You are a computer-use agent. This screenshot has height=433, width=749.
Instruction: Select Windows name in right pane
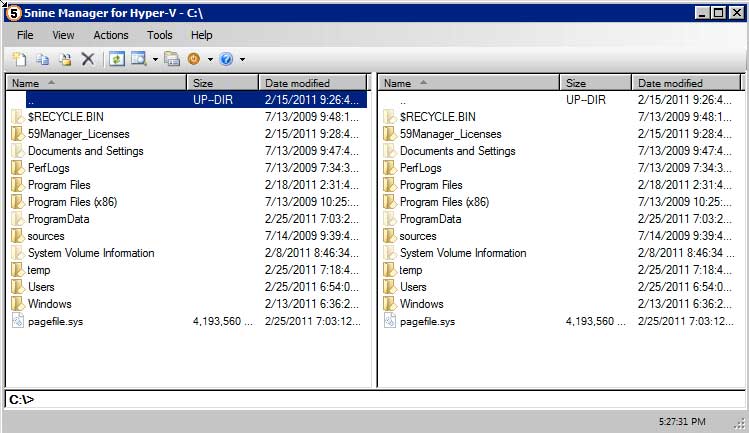[422, 304]
